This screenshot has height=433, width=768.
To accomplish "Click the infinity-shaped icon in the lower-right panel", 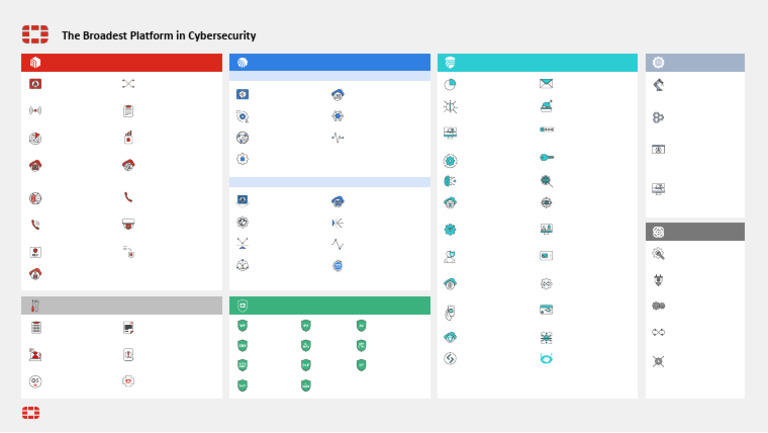I will tap(658, 333).
